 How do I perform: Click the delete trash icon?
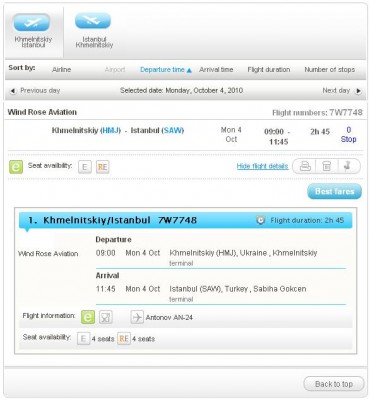click(x=327, y=166)
